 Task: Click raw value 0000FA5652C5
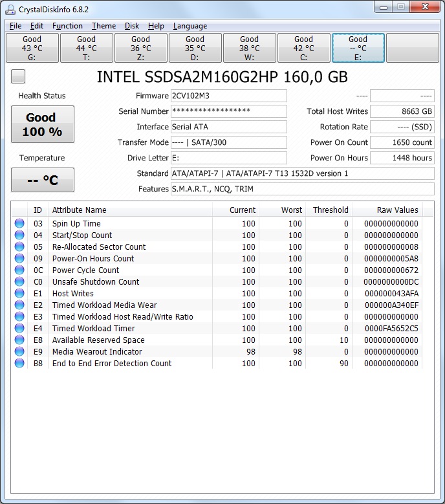point(391,328)
